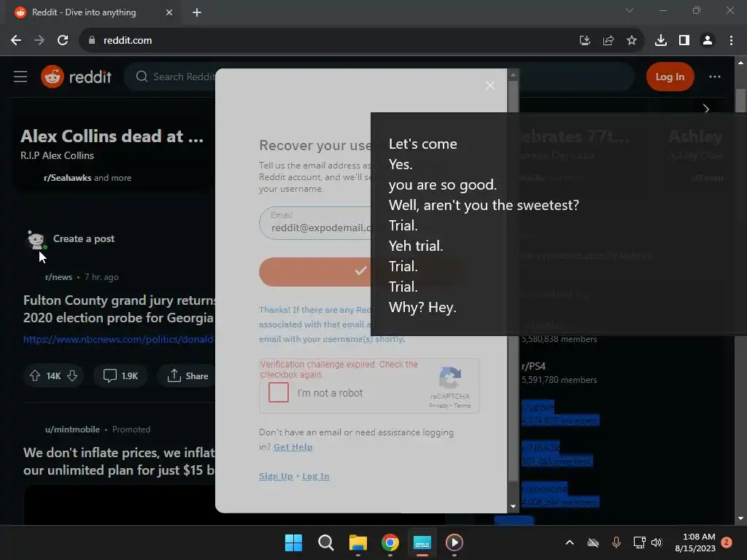Click the dialog scrollbar down arrow
This screenshot has height=560, width=747.
513,507
